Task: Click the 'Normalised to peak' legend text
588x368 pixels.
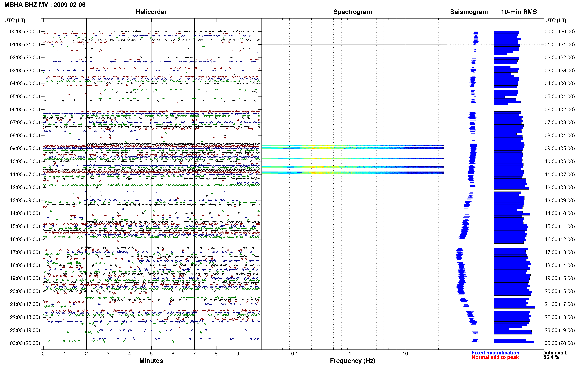Action: 495,357
